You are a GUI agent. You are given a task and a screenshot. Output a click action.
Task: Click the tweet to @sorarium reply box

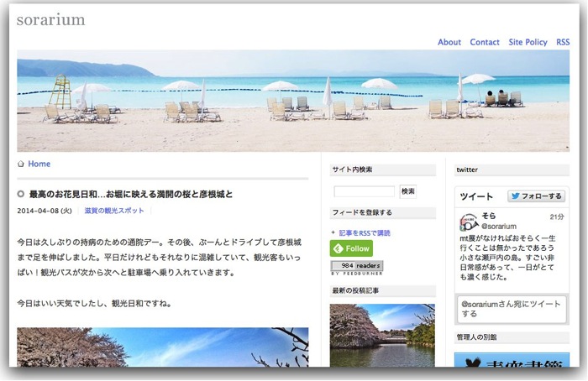[512, 309]
